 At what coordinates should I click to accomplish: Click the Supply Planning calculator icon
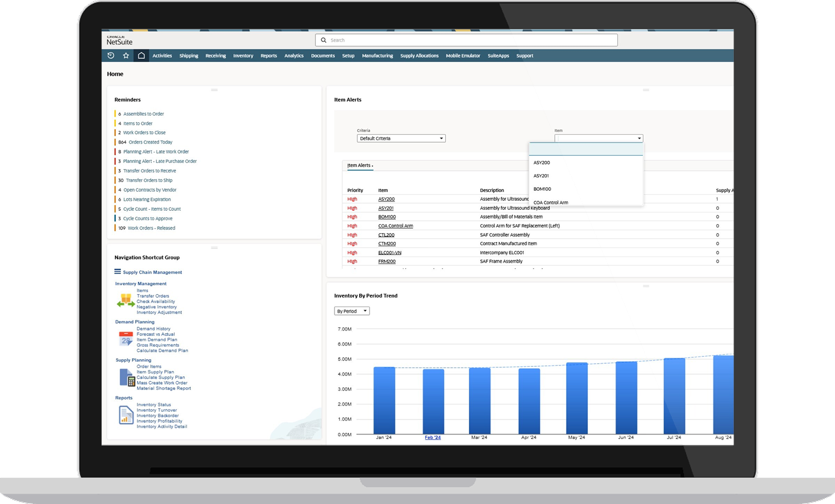tap(127, 378)
